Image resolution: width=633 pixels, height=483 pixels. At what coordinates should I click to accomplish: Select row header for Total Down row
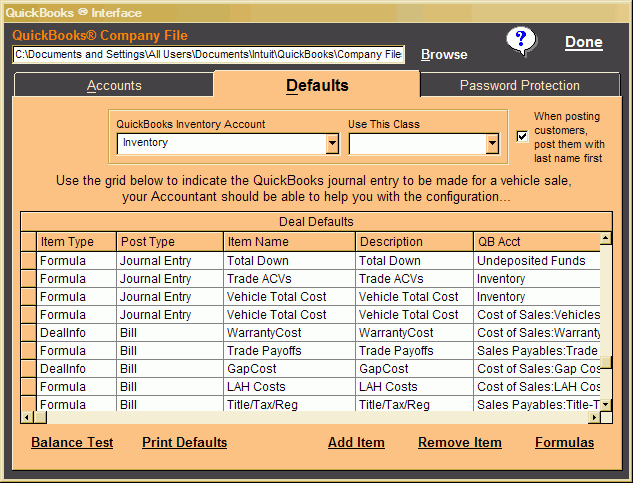(x=29, y=261)
